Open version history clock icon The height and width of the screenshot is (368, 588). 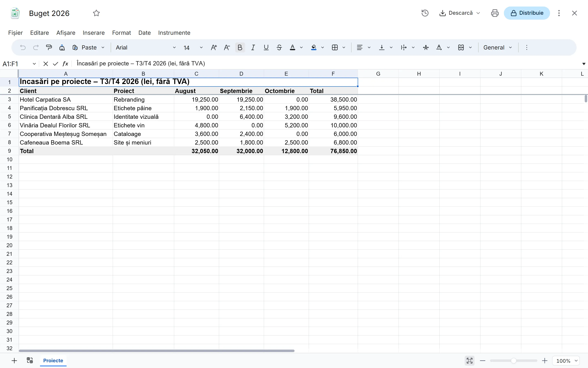pyautogui.click(x=425, y=13)
